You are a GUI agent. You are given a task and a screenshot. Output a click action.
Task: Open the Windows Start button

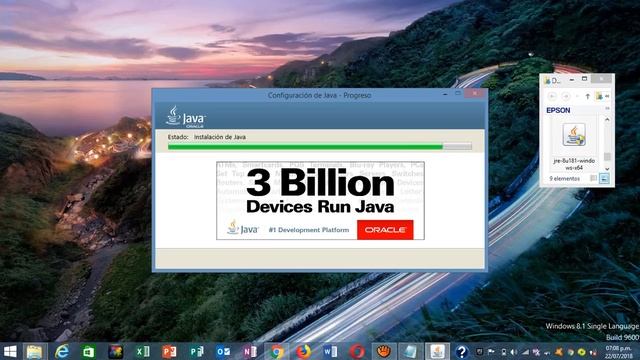10,351
